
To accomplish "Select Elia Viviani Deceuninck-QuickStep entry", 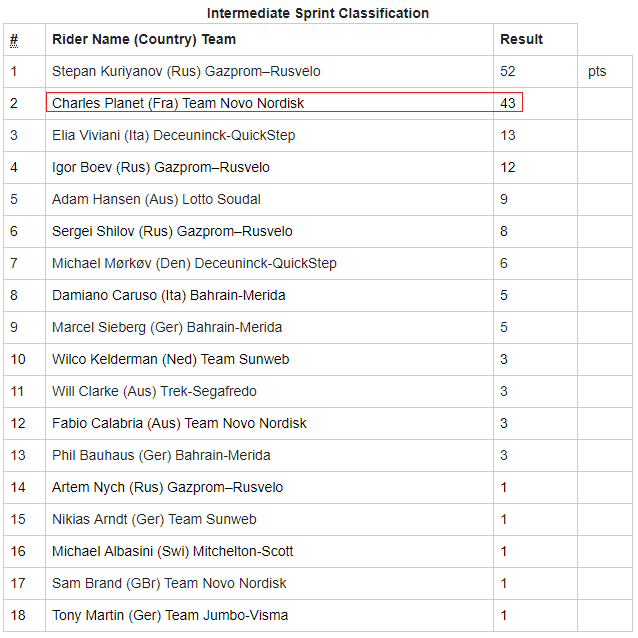I will 174,135.
